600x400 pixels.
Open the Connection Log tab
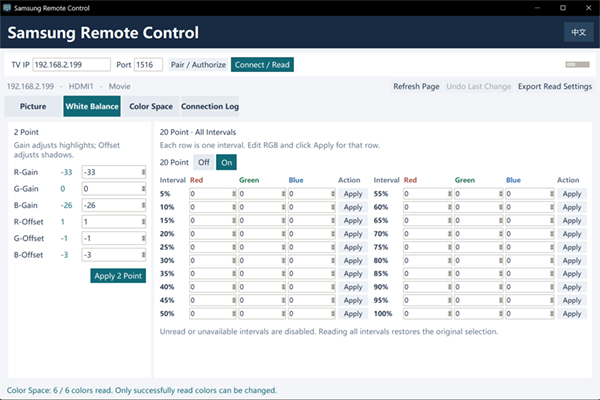(x=210, y=106)
